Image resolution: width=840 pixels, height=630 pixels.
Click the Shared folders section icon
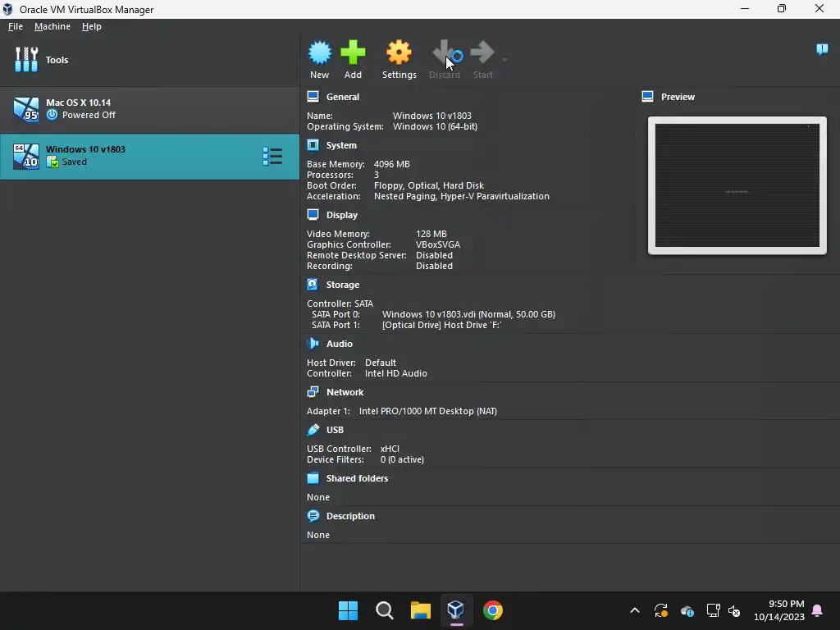313,477
